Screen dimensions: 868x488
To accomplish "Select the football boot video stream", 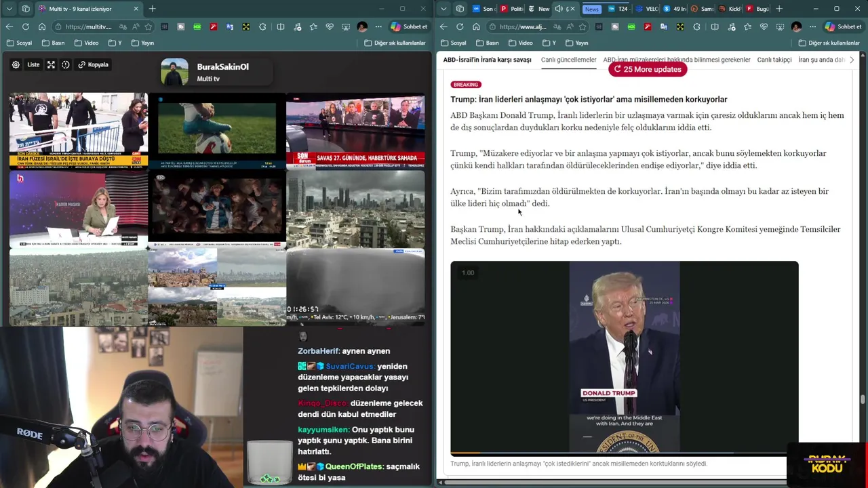I will pyautogui.click(x=217, y=130).
